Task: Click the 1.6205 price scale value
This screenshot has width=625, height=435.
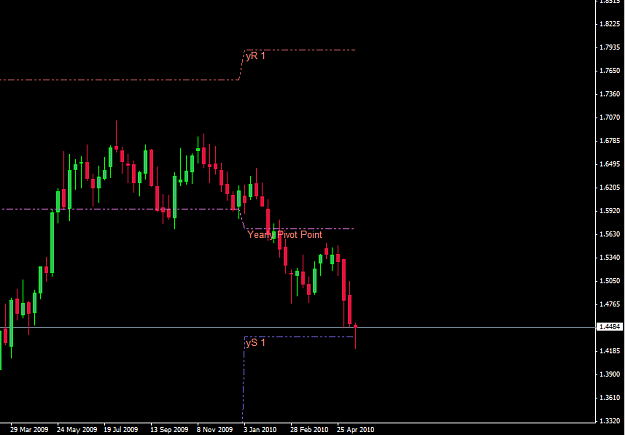Action: [610, 187]
